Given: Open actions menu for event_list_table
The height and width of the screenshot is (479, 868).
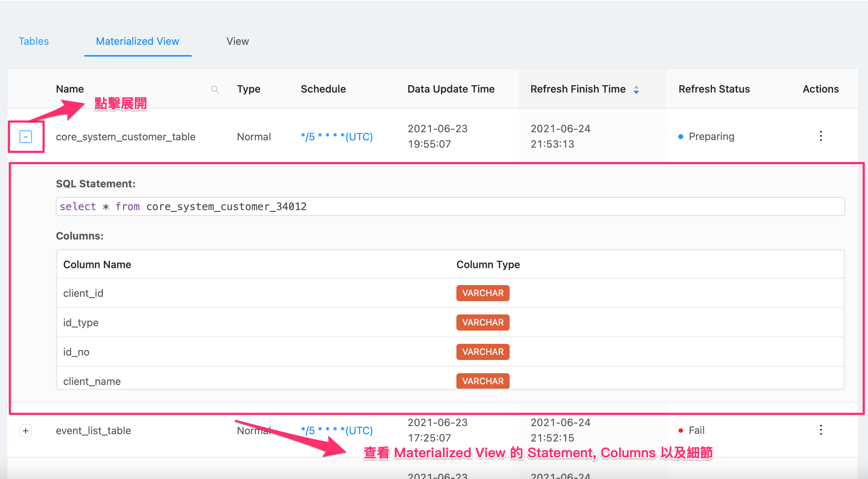Looking at the screenshot, I should pos(821,430).
